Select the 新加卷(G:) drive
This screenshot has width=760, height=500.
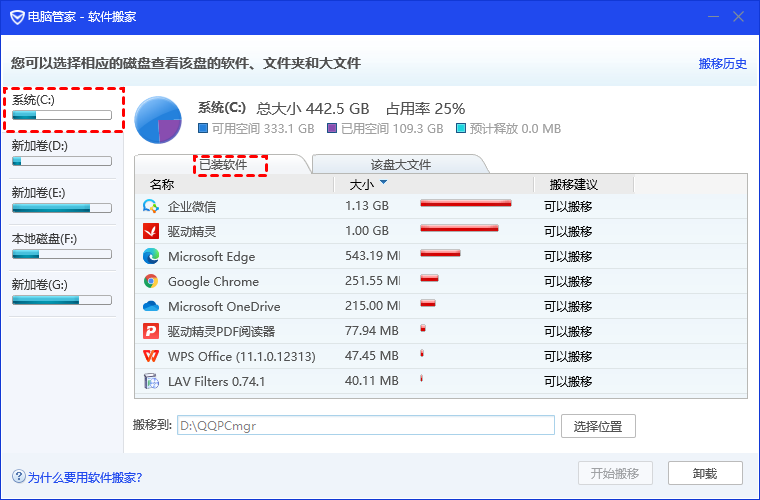pyautogui.click(x=63, y=294)
